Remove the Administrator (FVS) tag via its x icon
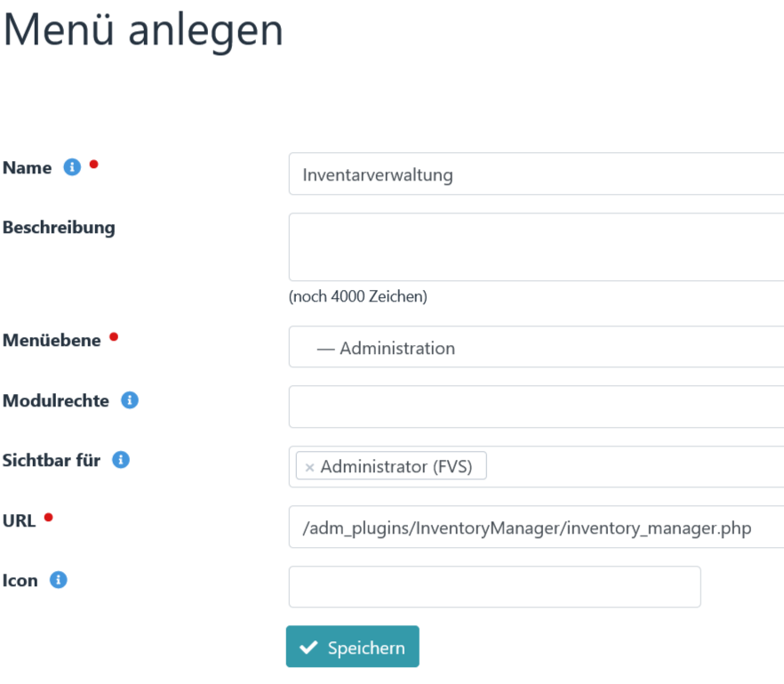Viewport: 784px width, 684px height. [310, 465]
